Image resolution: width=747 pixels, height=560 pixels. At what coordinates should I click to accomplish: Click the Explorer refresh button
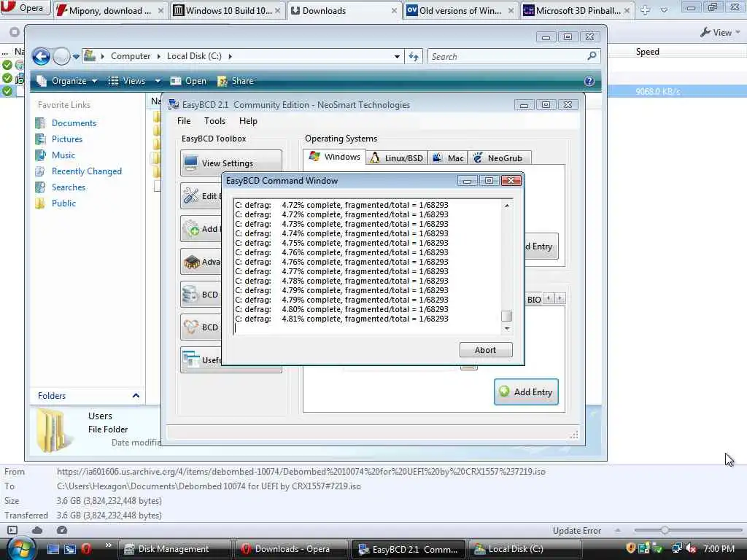(414, 56)
